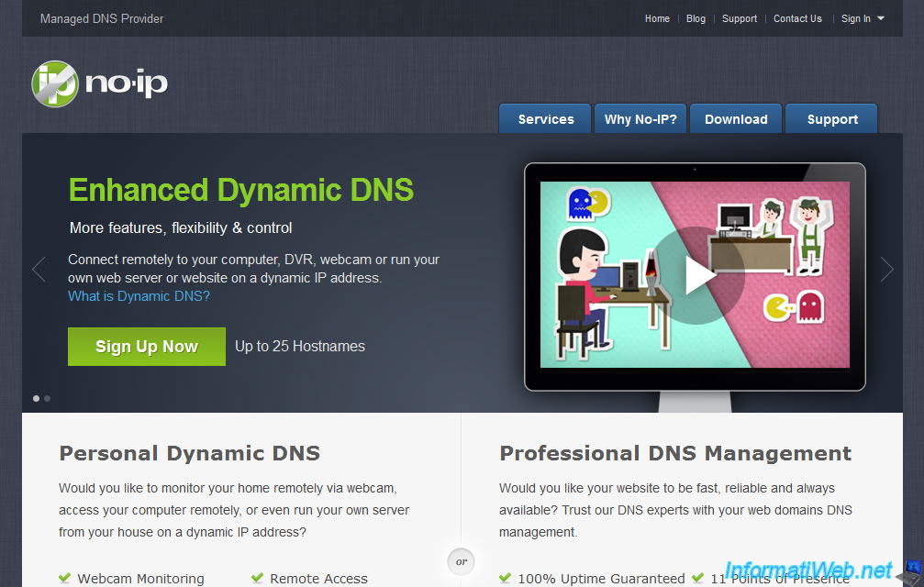Viewport: 924px width, 587px height.
Task: Open the Services tab
Action: coord(546,119)
